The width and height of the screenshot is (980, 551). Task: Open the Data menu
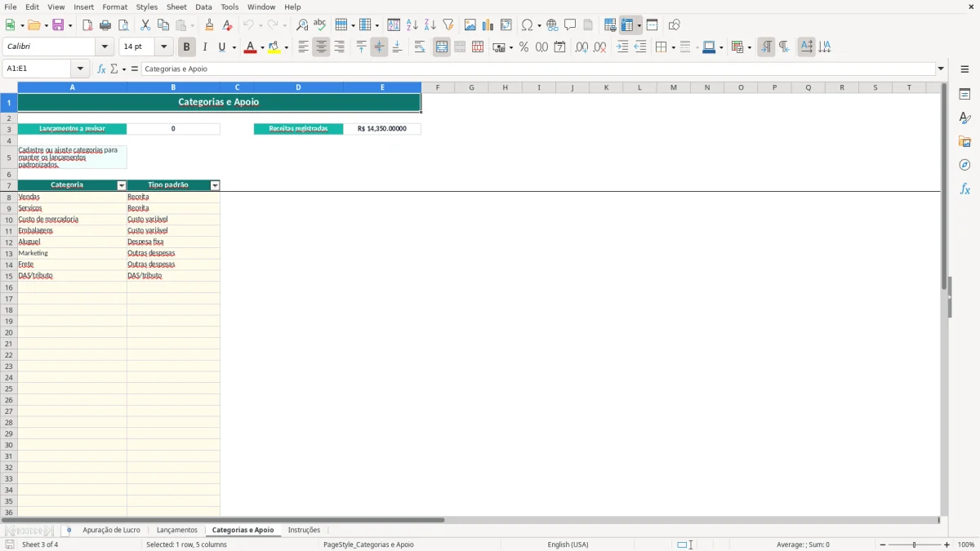coord(203,7)
